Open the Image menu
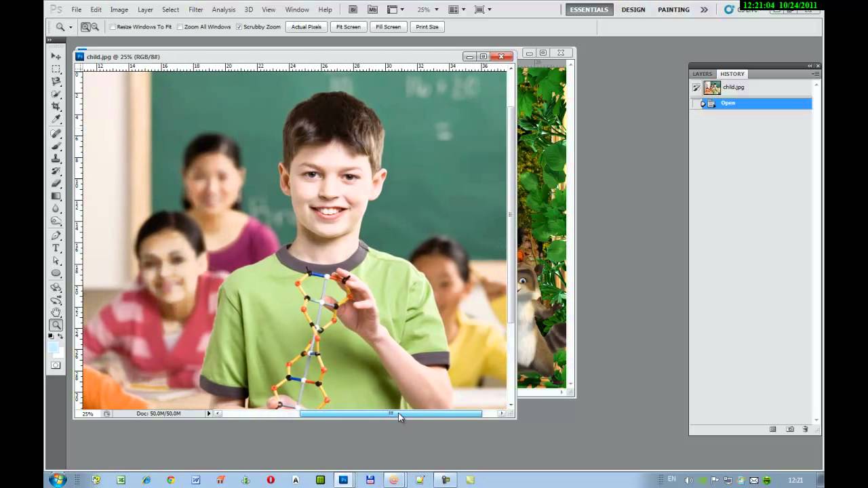The height and width of the screenshot is (488, 868). (119, 9)
